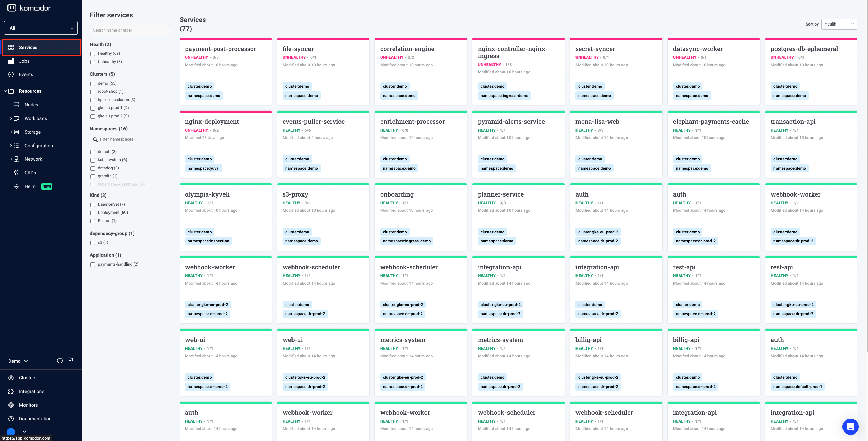Image resolution: width=868 pixels, height=441 pixels.
Task: Check the s3 (1) dependency-group filter
Action: (93, 243)
